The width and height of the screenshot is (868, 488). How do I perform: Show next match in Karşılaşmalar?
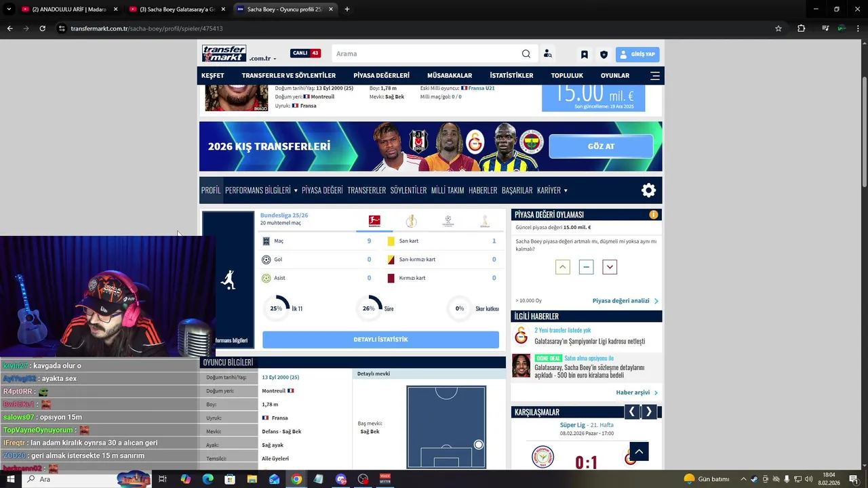pyautogui.click(x=649, y=411)
